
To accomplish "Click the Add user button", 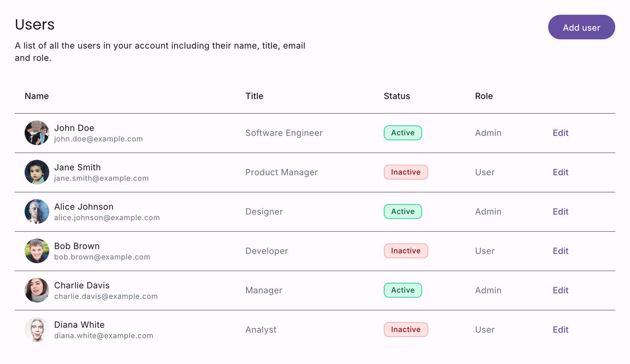I will (582, 27).
